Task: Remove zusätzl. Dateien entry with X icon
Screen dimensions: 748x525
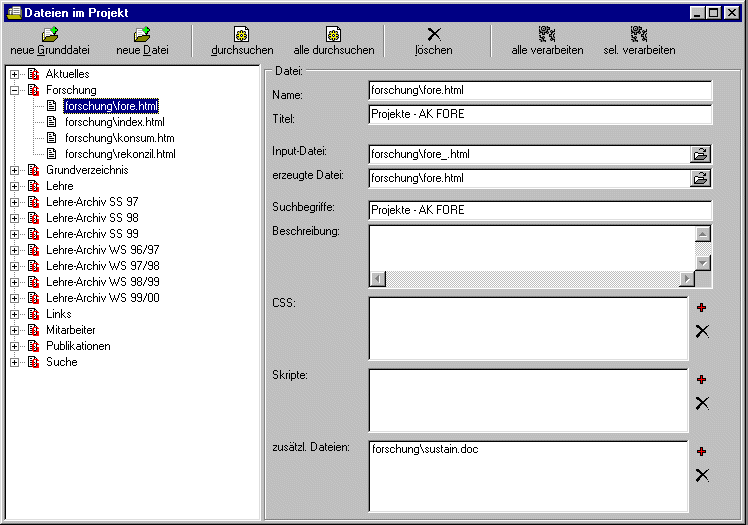Action: 702,475
